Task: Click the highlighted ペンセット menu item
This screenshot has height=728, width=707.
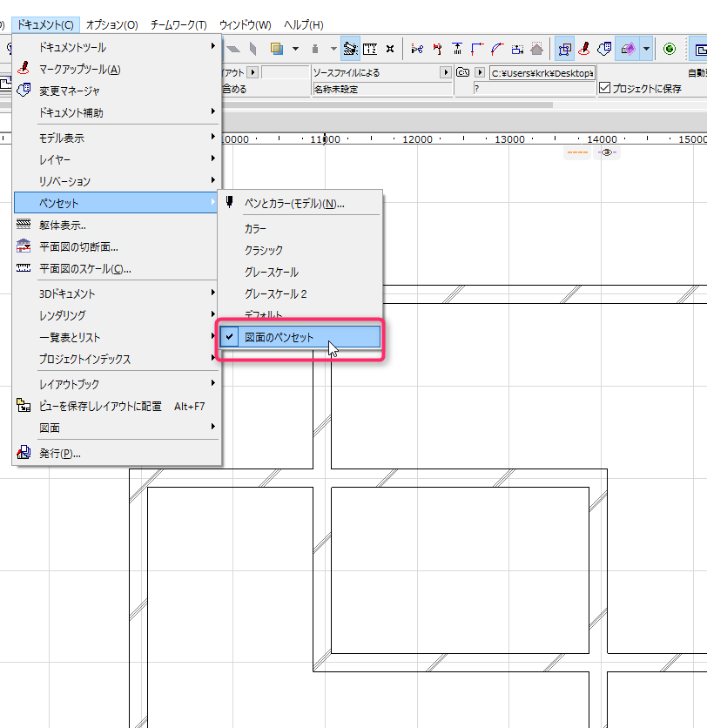Action: coord(116,203)
